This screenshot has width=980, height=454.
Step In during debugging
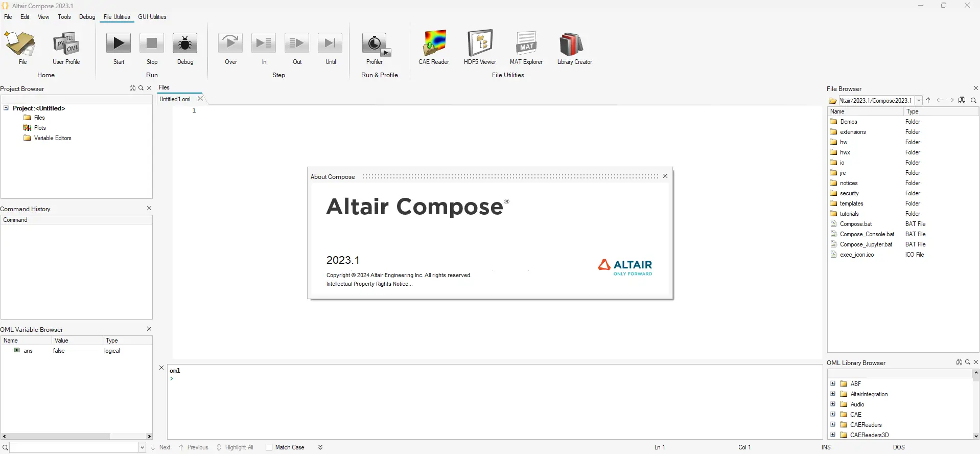264,48
